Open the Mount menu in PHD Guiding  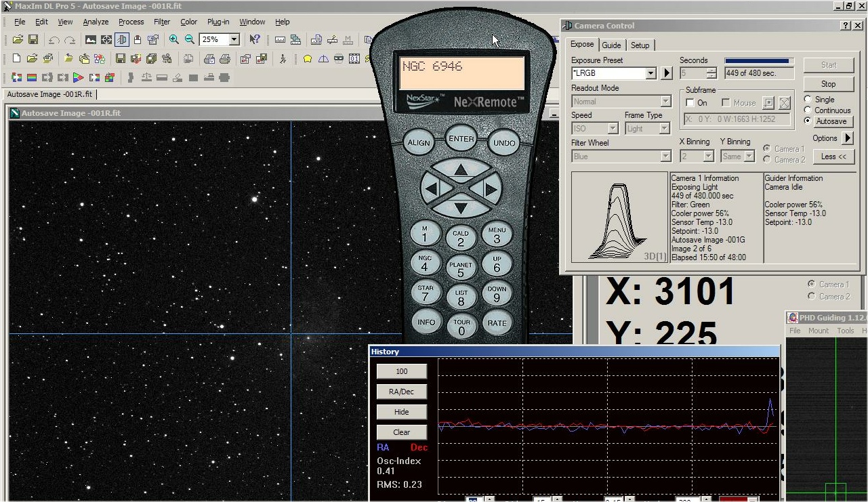[x=818, y=331]
